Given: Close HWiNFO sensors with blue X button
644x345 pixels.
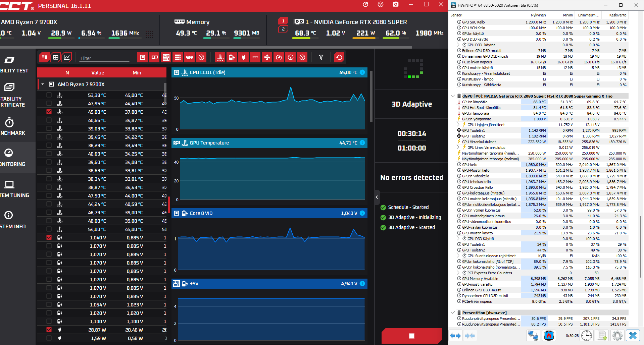Looking at the screenshot, I should coord(633,336).
